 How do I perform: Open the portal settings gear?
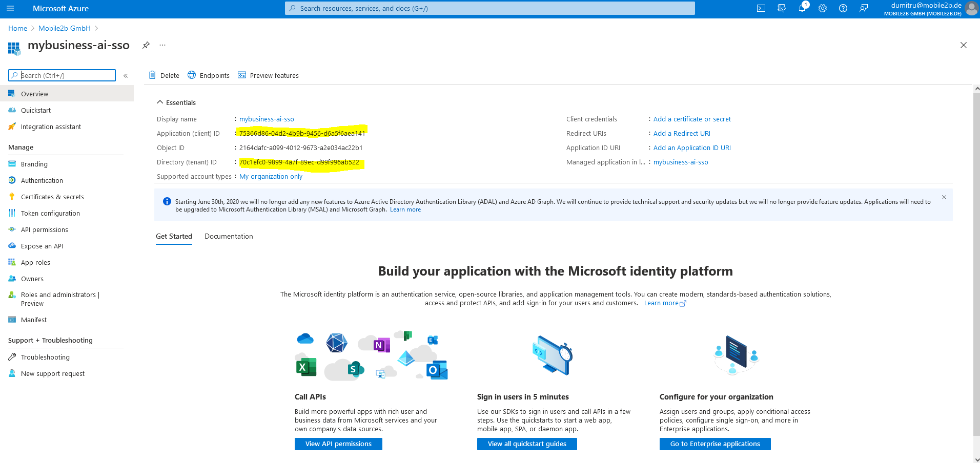pos(823,8)
